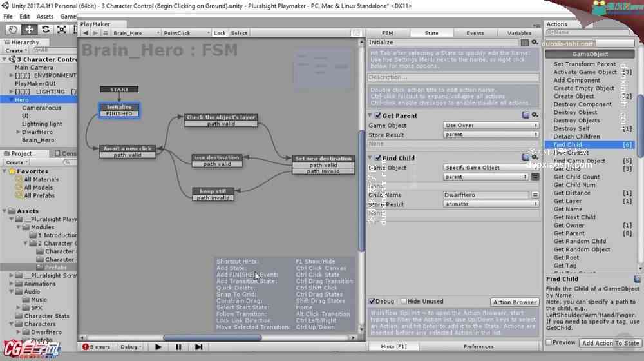This screenshot has height=361, width=644.
Task: Select the Move tool
Action: 29,30
